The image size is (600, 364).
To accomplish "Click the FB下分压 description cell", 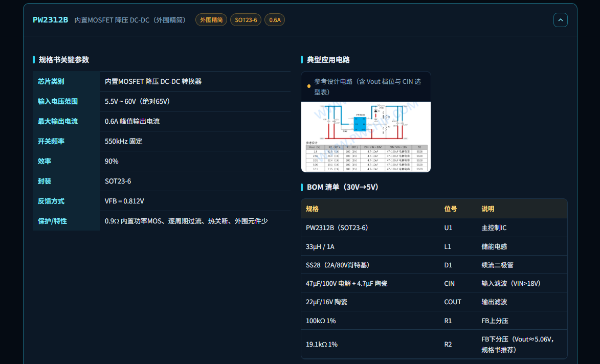I will click(518, 344).
